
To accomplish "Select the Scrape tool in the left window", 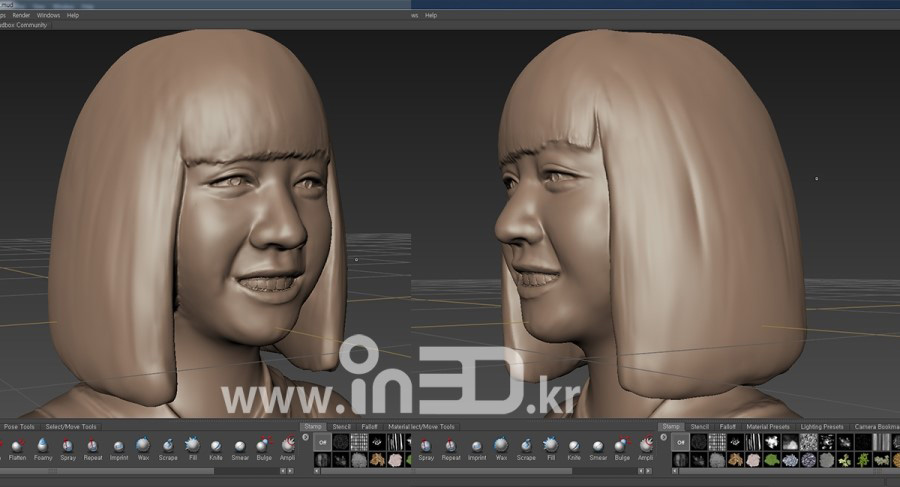I will click(168, 449).
